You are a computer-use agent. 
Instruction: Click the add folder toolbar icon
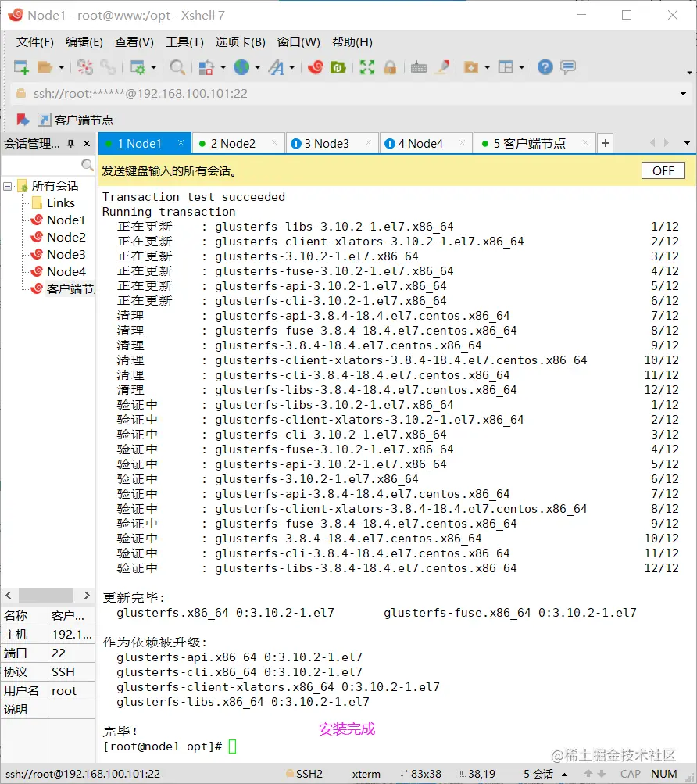(471, 67)
